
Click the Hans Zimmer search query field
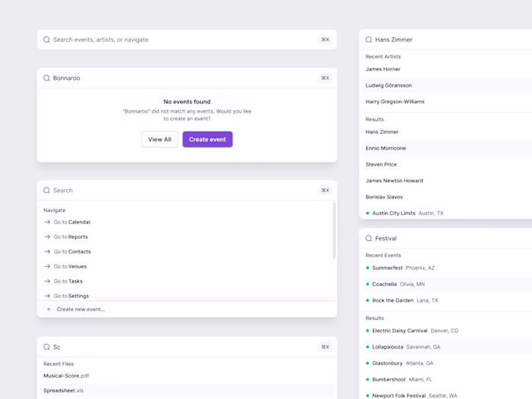(445, 40)
